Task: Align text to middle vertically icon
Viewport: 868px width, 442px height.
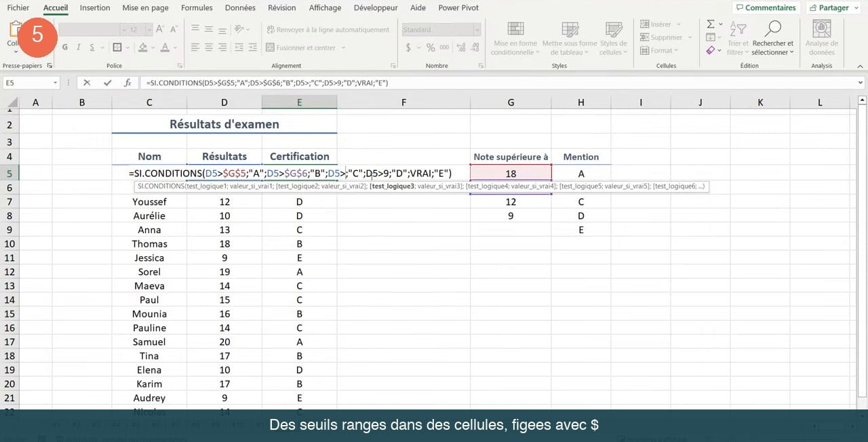Action: 209,29
